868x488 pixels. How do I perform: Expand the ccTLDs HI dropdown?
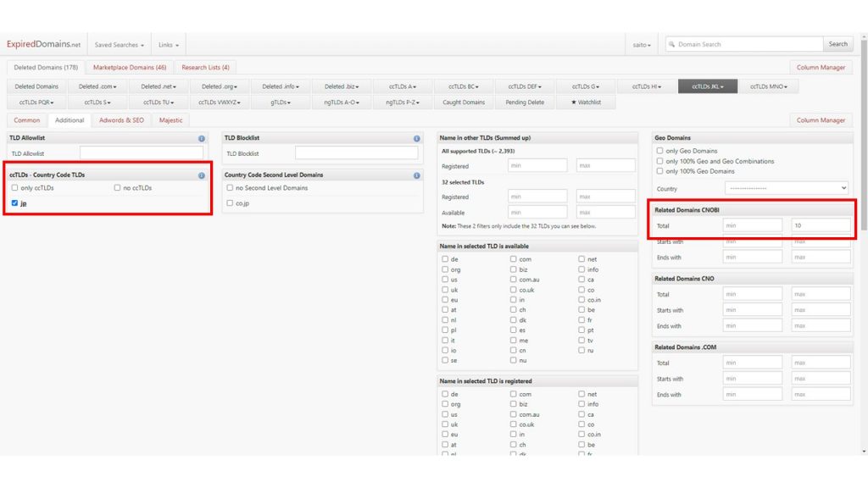click(647, 86)
